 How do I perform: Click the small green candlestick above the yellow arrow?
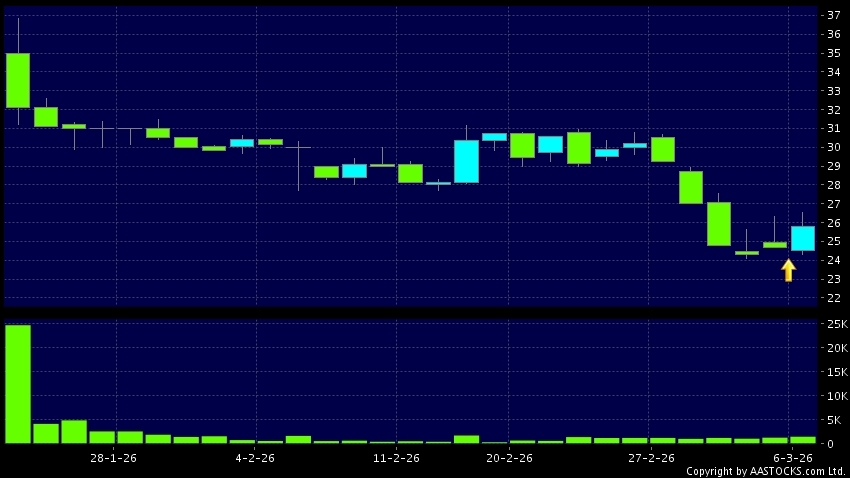[775, 244]
